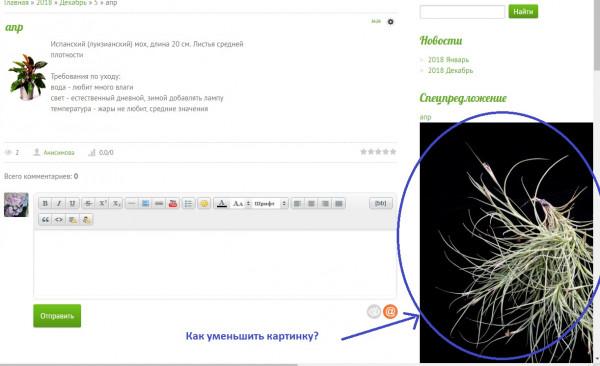600x366 pixels.
Task: Click the Спецпредложение heading
Action: tap(463, 98)
